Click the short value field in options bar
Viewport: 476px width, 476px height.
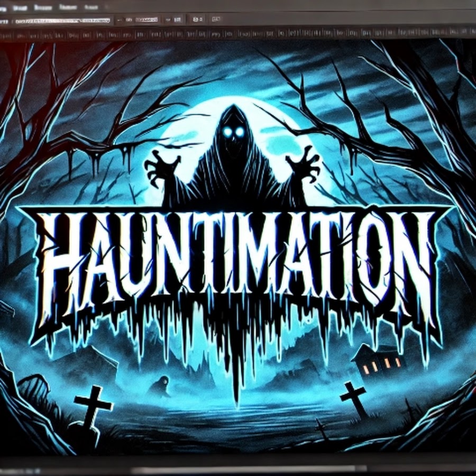click(x=147, y=20)
